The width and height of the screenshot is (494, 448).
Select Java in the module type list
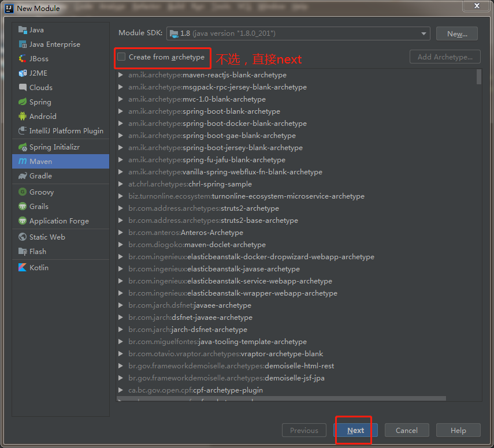36,30
